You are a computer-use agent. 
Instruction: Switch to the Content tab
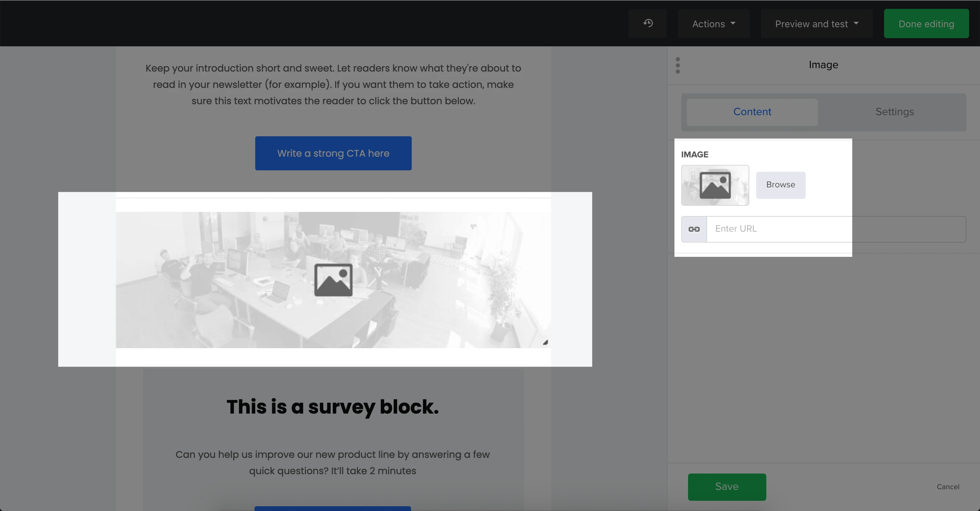pyautogui.click(x=752, y=112)
